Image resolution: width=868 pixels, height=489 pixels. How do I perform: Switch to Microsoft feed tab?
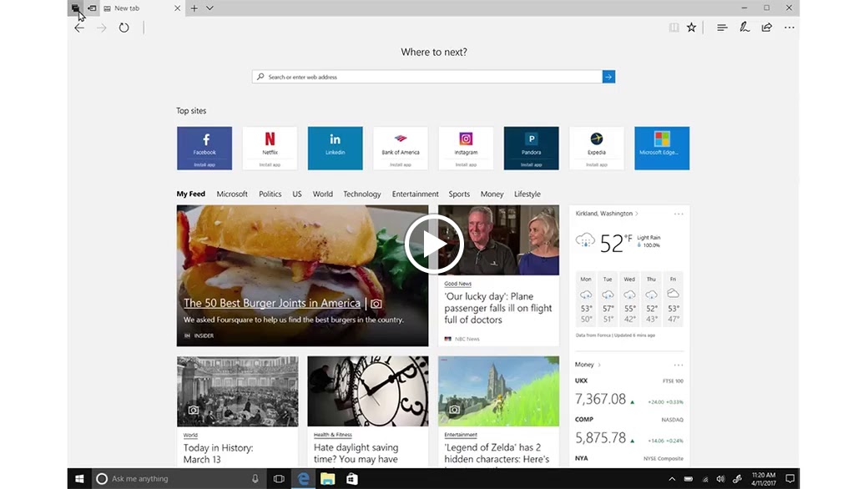[232, 194]
